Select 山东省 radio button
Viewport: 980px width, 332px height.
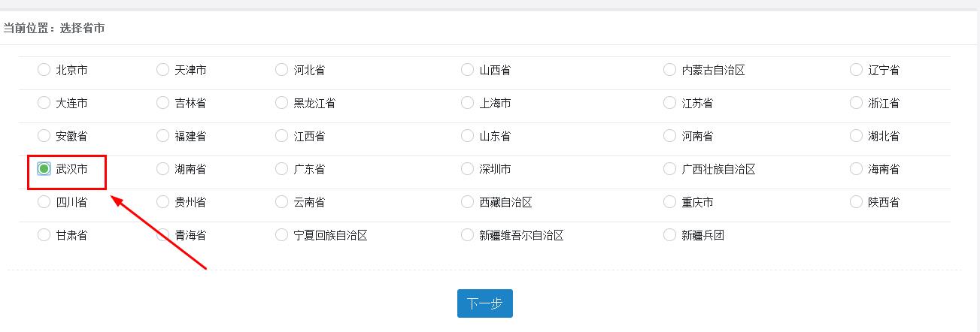468,136
